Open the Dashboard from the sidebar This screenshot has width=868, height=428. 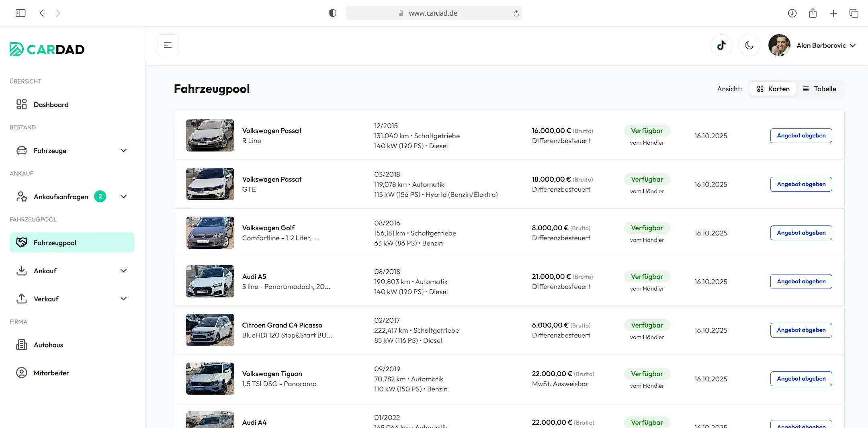click(51, 104)
